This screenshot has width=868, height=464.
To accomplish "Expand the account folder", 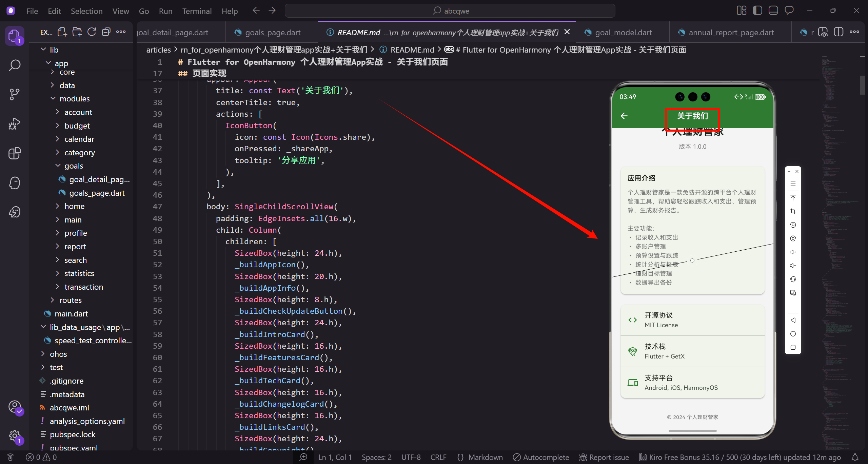I will point(78,112).
